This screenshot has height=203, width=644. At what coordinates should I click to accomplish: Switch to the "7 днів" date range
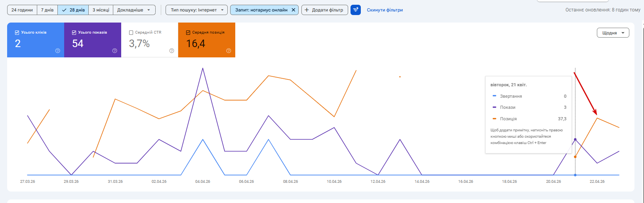click(x=47, y=10)
